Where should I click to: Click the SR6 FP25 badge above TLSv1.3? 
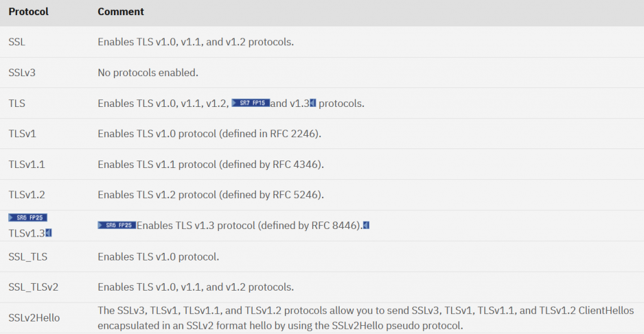pyautogui.click(x=28, y=218)
